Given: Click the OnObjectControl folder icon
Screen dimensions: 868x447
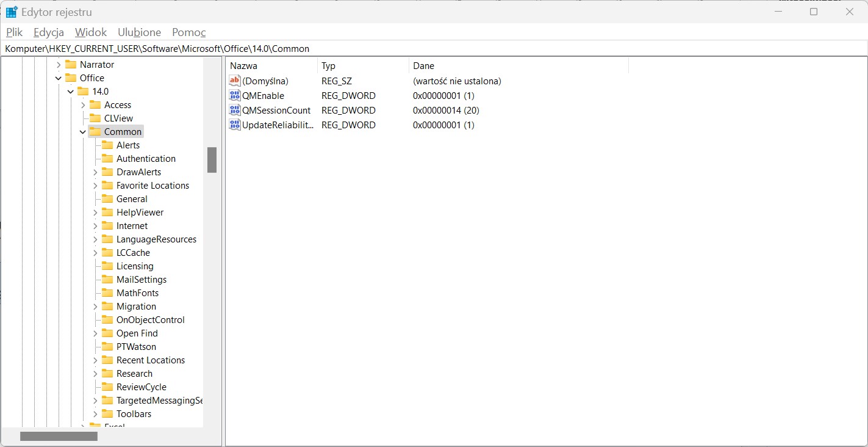Looking at the screenshot, I should [107, 320].
